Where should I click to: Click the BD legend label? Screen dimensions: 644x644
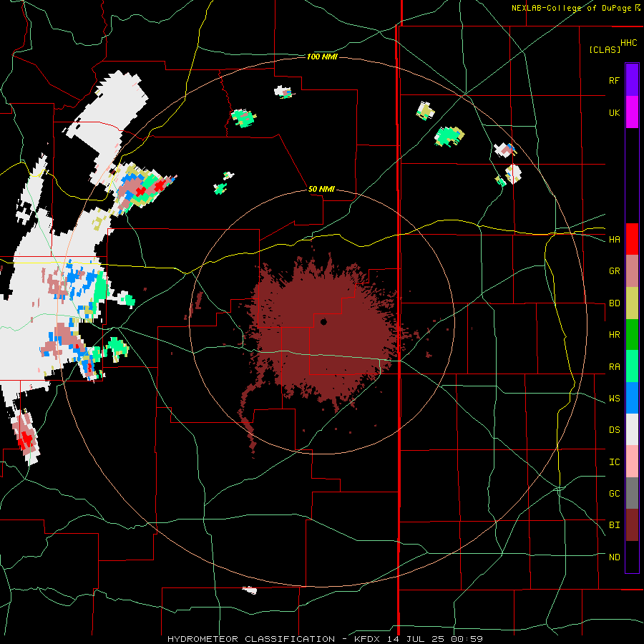[x=614, y=303]
